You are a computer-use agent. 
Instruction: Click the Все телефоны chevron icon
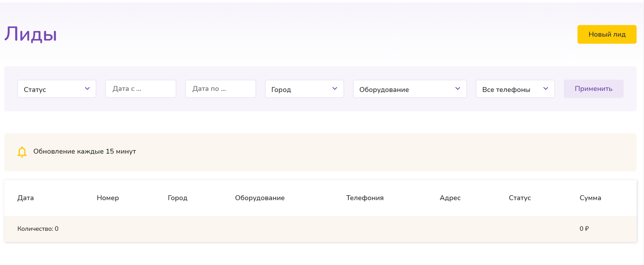click(545, 88)
